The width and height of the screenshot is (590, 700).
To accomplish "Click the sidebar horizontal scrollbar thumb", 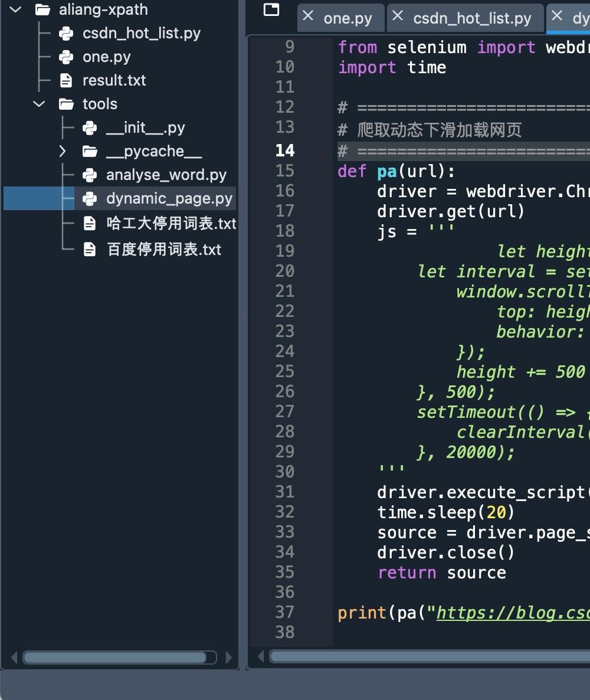I will [114, 658].
